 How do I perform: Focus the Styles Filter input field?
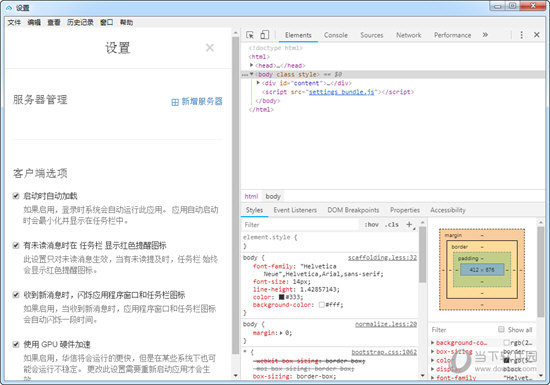(x=301, y=225)
